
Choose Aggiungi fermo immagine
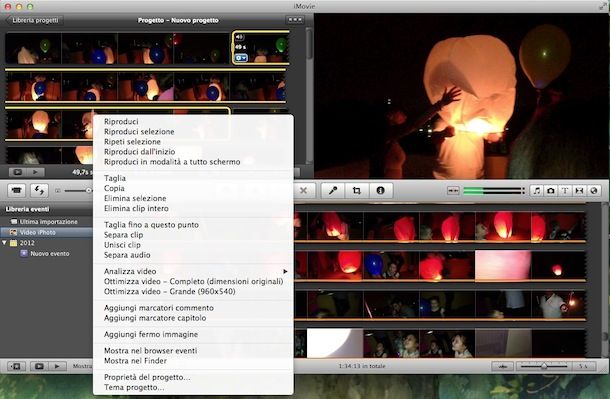(151, 334)
